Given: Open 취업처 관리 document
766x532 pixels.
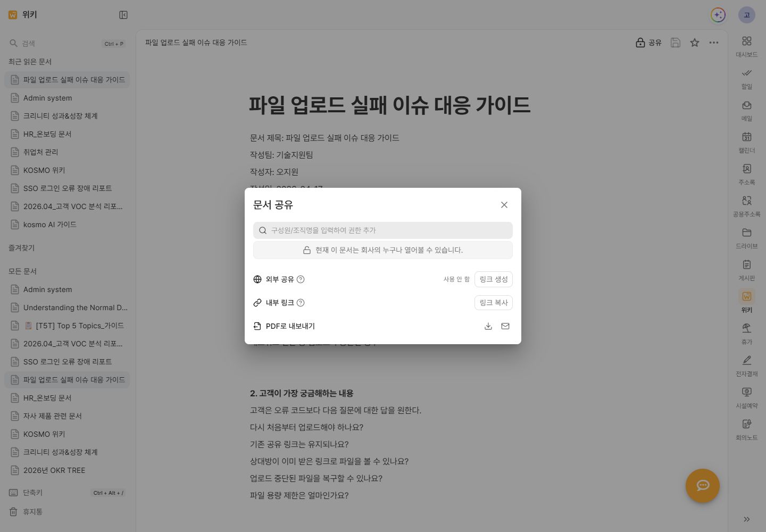Looking at the screenshot, I should tap(67, 152).
